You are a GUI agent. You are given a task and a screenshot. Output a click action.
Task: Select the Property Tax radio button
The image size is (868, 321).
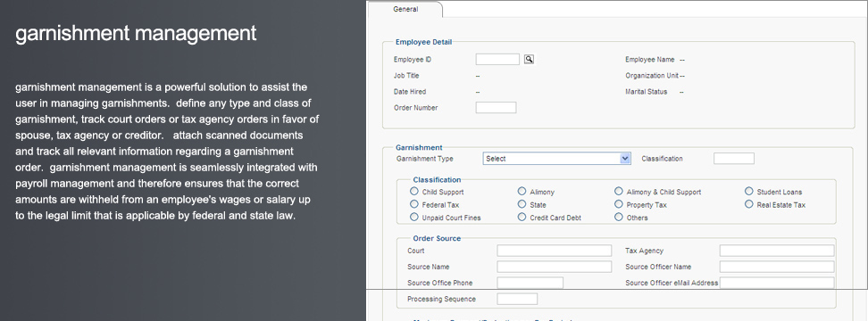tap(618, 204)
